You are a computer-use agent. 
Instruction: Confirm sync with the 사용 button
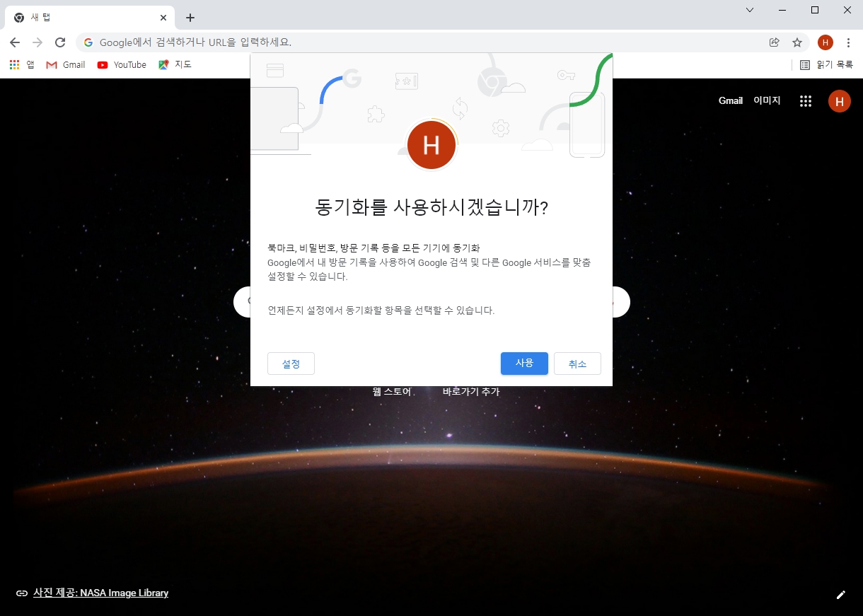[x=524, y=364]
